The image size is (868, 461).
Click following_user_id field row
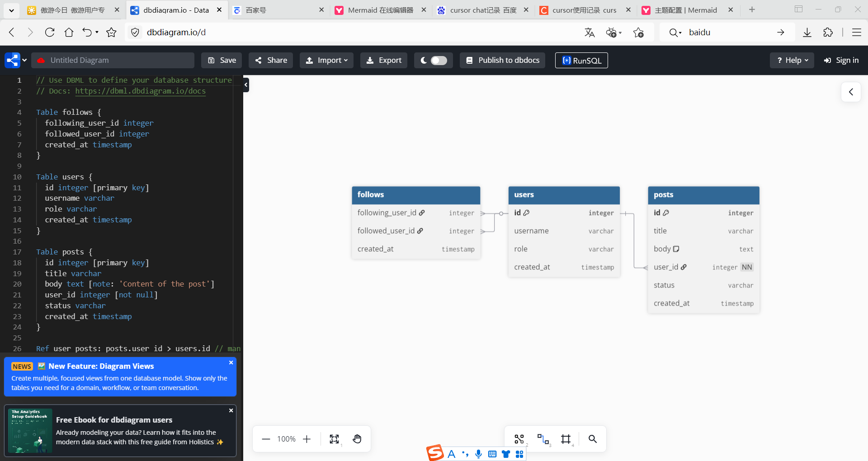(416, 213)
